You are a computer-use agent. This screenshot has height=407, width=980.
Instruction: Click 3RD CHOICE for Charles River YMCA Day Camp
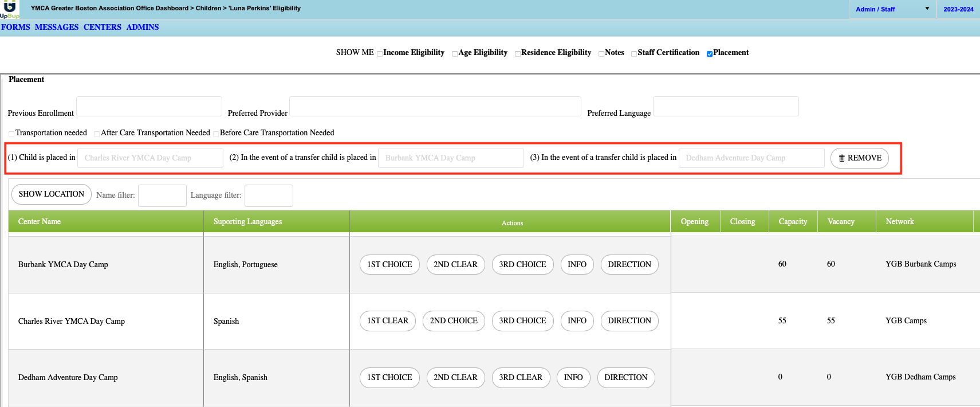(522, 321)
